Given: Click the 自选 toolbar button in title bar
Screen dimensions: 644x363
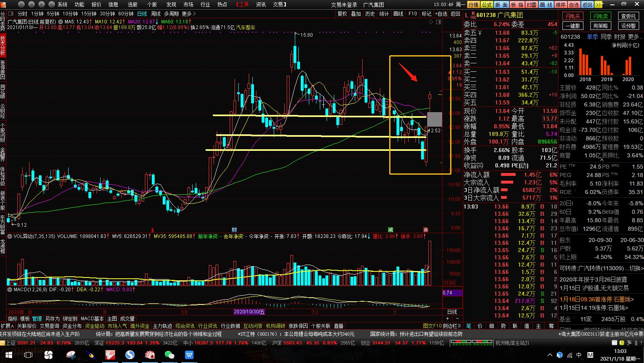Looking at the screenshot, I should [x=574, y=4].
